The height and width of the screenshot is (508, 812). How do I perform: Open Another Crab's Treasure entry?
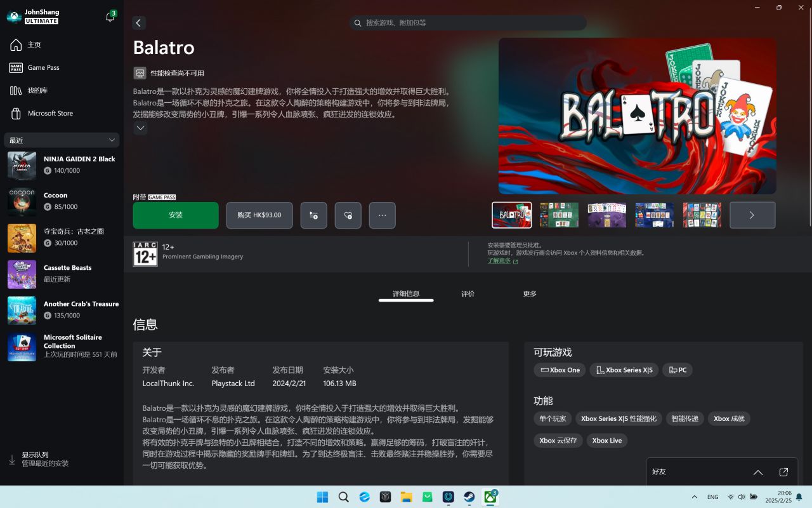62,310
